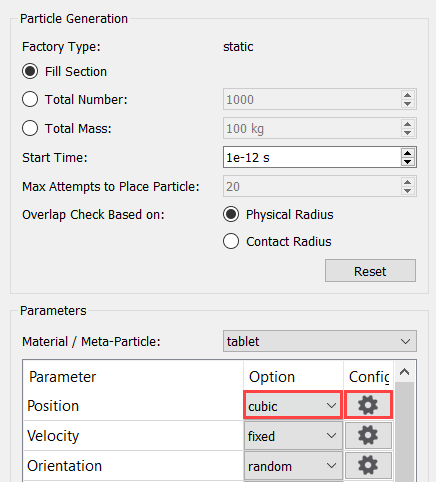Click the parameter table scroll up arrow

[404, 372]
